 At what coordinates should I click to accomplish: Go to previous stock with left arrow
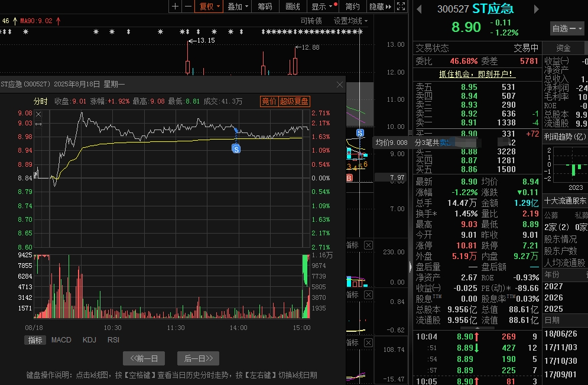pyautogui.click(x=419, y=9)
